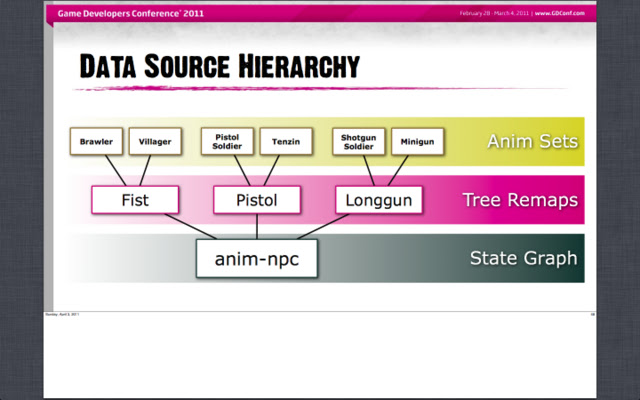The width and height of the screenshot is (640, 400).
Task: Select the Tenzin anim set box
Action: point(286,142)
